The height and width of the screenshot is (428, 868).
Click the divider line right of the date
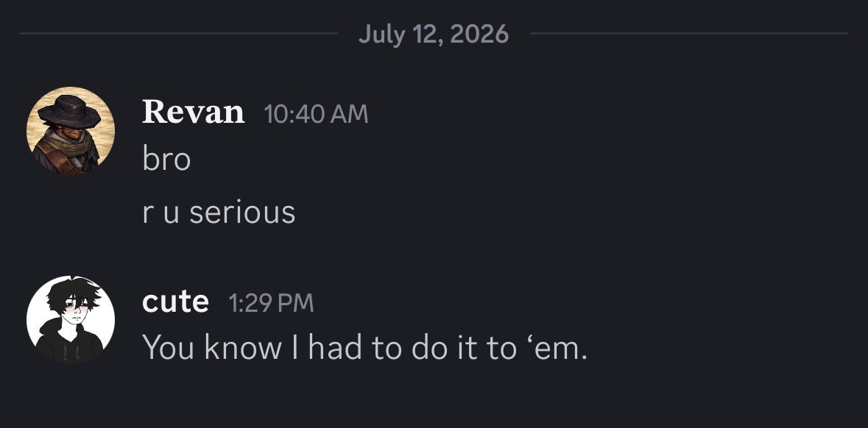pos(689,34)
